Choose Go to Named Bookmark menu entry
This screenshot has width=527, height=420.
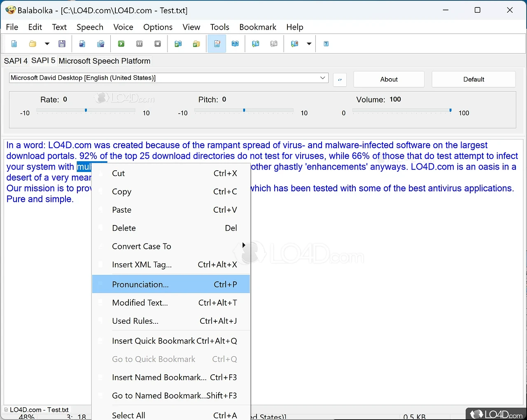coord(171,396)
